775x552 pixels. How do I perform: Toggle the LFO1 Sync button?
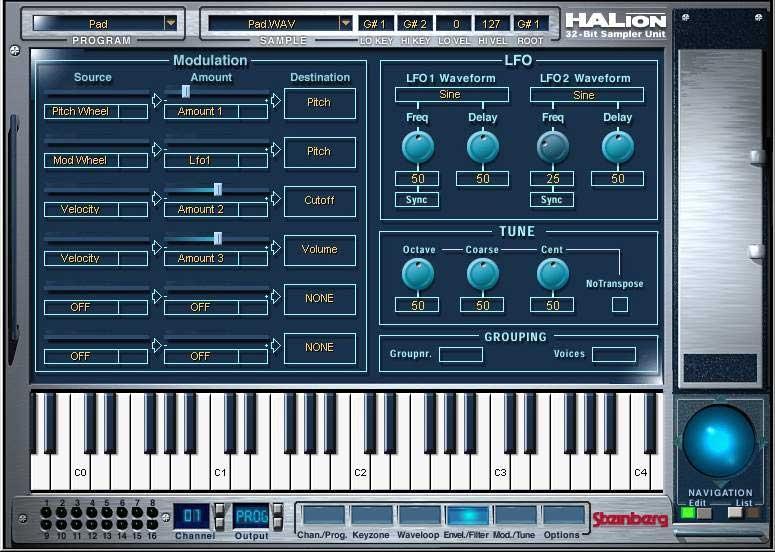[x=417, y=200]
